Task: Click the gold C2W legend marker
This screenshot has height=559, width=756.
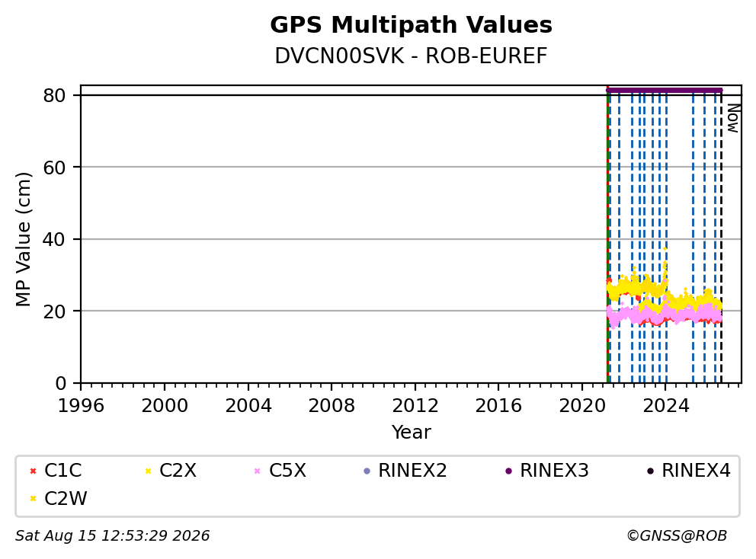Action: [x=33, y=499]
